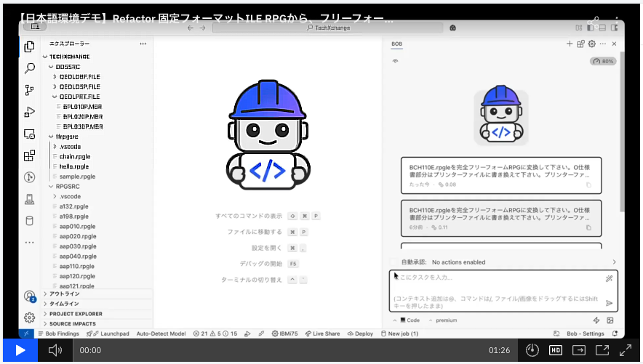Select the BOB panel tab
This screenshot has height=364, width=643.
[396, 44]
